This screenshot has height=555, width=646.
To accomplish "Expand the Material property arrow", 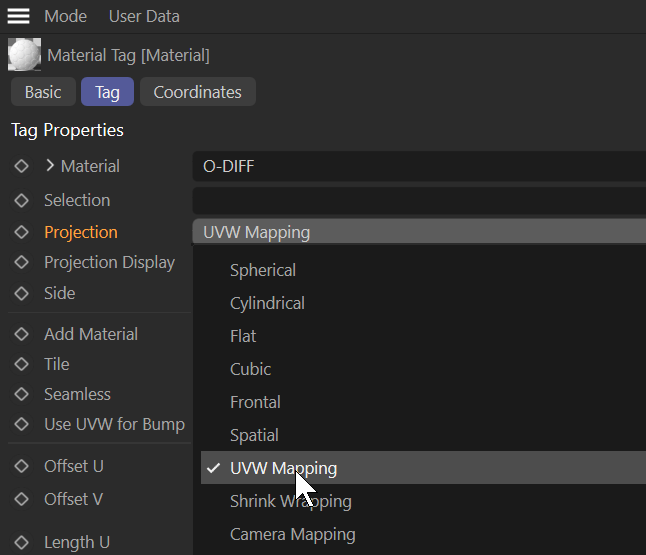I will [50, 166].
